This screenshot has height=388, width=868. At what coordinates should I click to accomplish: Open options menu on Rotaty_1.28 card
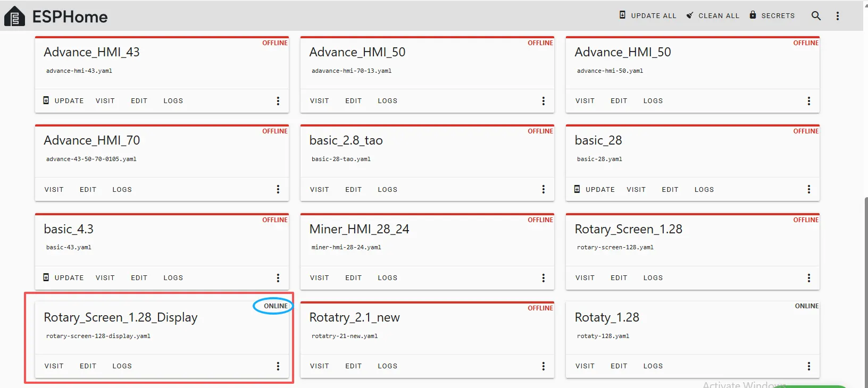coord(808,366)
